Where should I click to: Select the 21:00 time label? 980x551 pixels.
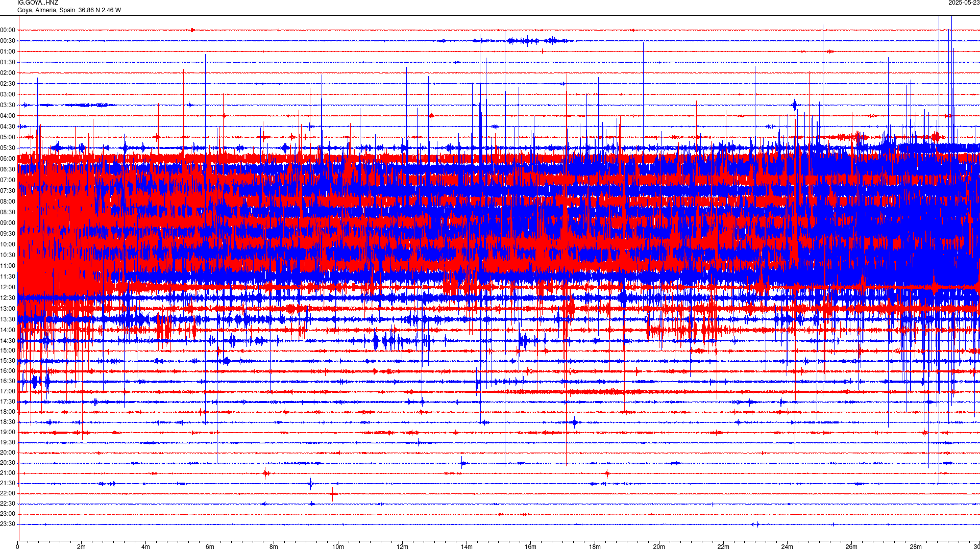(x=8, y=473)
